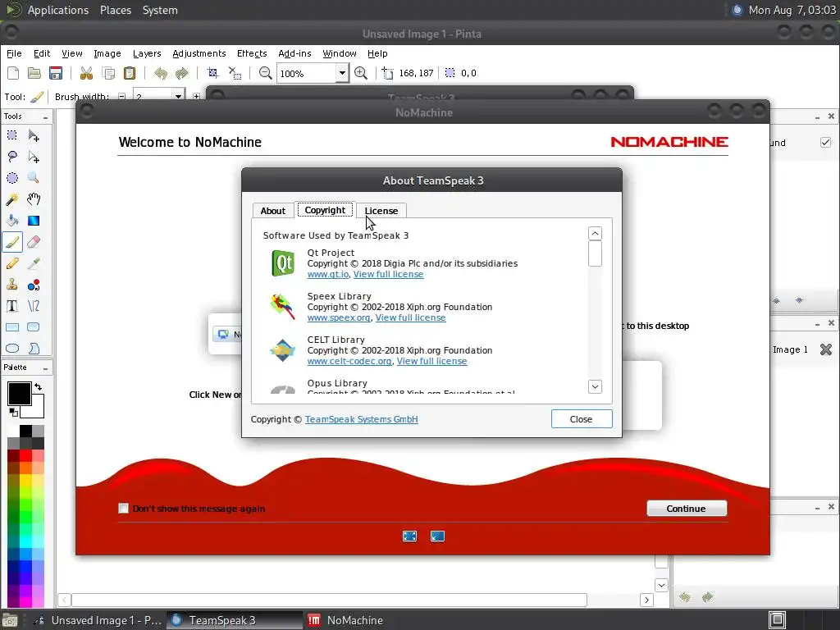Screen dimensions: 840x630
Task: Click the NoMachine resize-to-window icon
Action: pyautogui.click(x=438, y=536)
